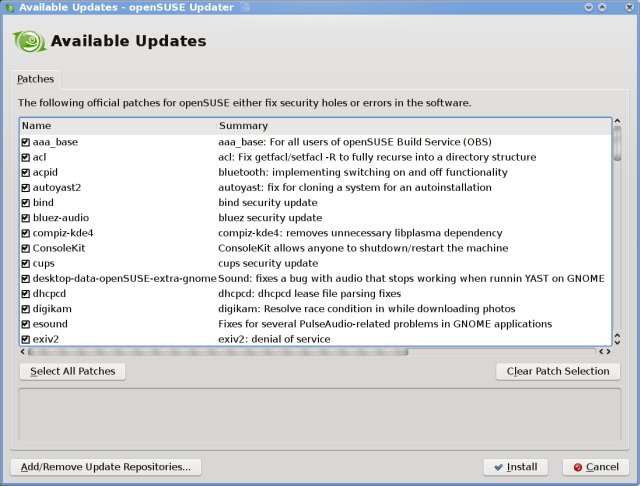Toggle the acpid patch checkbox
Viewport: 640px width, 486px height.
point(26,172)
